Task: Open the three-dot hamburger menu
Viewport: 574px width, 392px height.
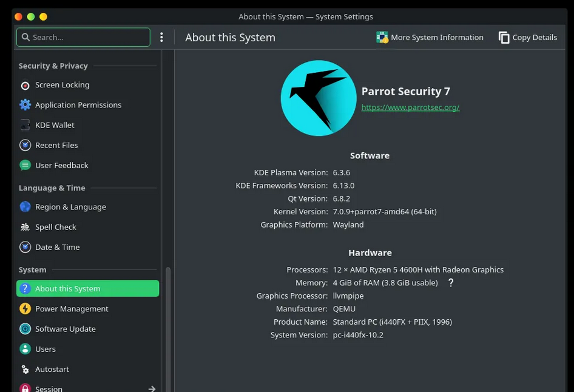Action: click(161, 37)
